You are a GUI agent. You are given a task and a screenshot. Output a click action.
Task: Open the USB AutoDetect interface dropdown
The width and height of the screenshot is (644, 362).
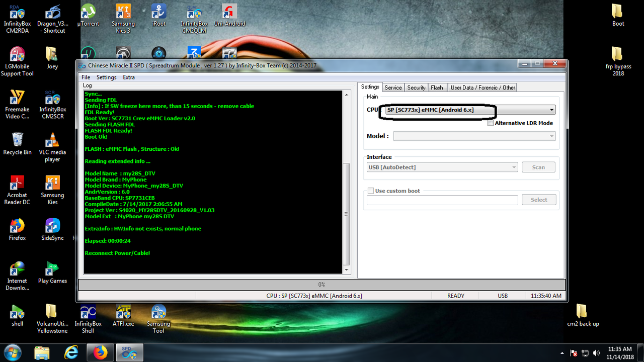[514, 167]
